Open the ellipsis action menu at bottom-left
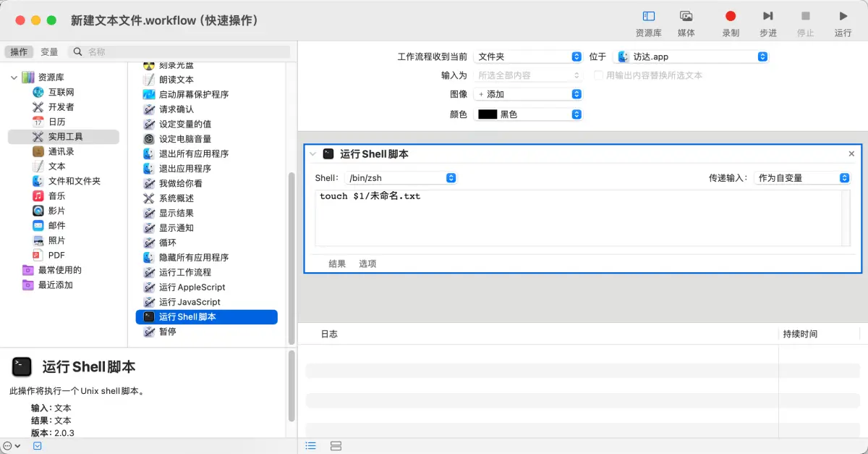868x454 pixels. click(x=12, y=446)
